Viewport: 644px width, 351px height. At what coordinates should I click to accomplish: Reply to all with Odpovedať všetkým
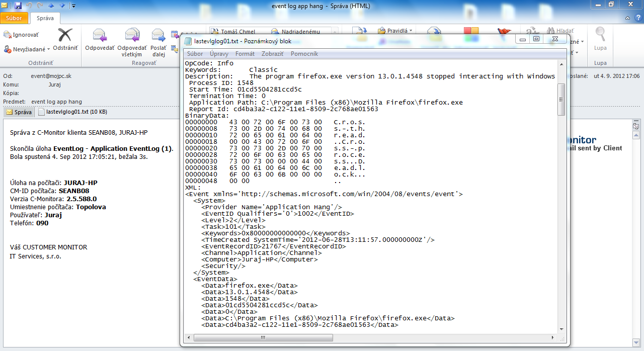(132, 43)
